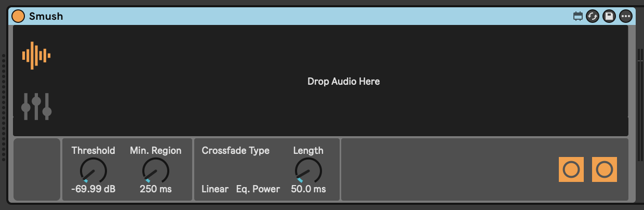
Task: Click the calendar-shaped icon in the title bar
Action: (578, 16)
